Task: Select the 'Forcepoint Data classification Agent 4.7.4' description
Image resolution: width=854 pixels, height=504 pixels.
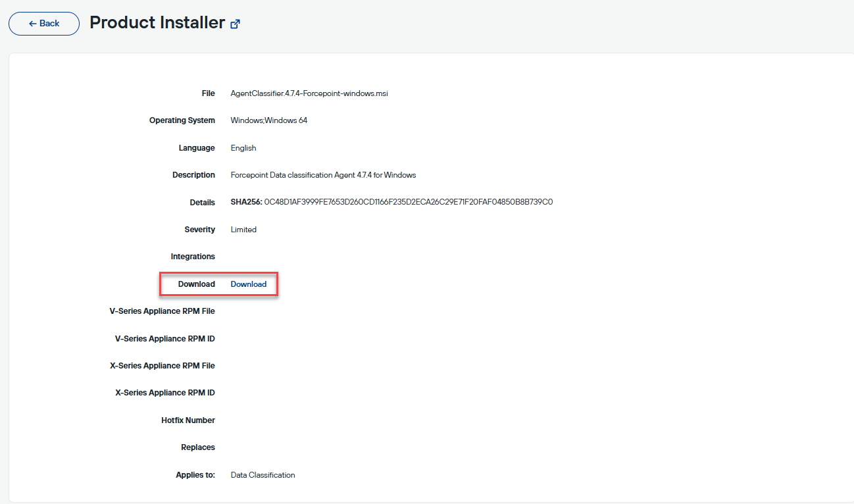Action: 323,175
